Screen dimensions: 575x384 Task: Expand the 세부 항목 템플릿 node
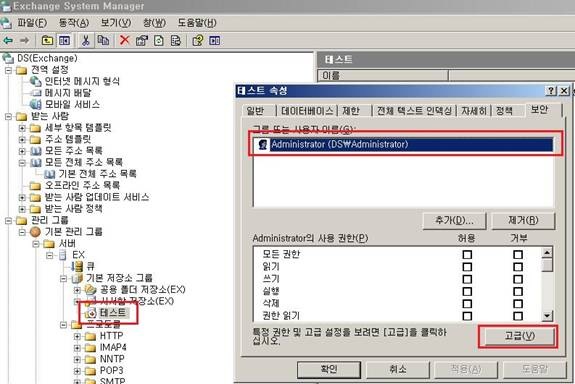(22, 128)
